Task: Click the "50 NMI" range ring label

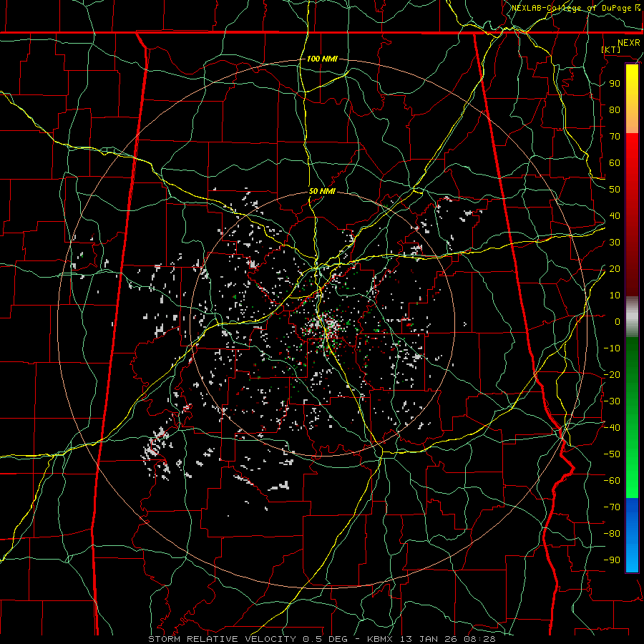Action: [322, 191]
